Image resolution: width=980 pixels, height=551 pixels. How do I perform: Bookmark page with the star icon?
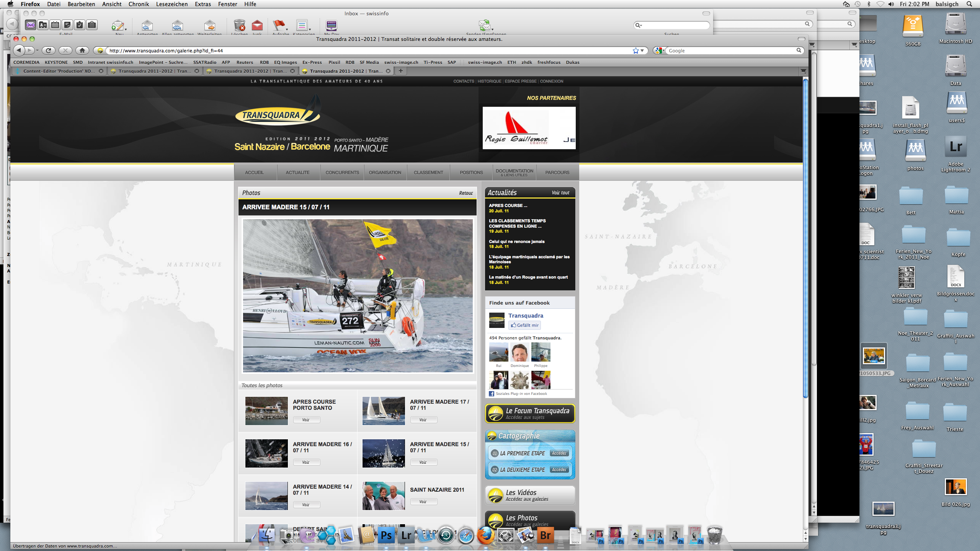(635, 51)
